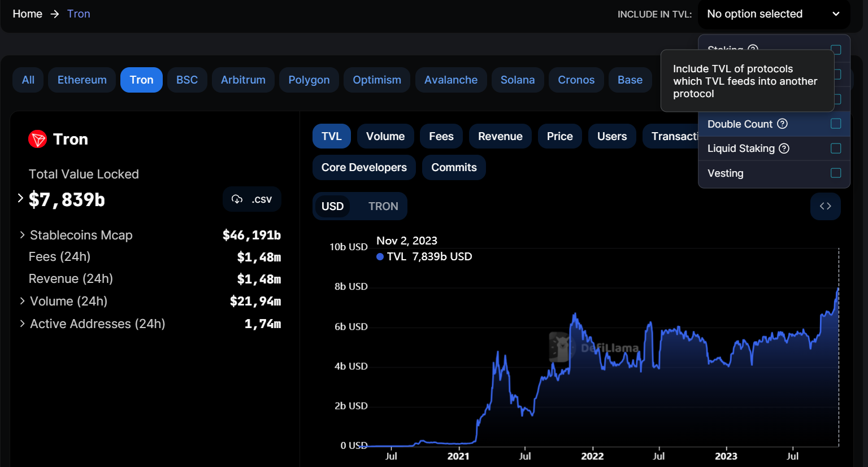This screenshot has height=467, width=868.
Task: Go to Home via breadcrumb
Action: (x=27, y=14)
